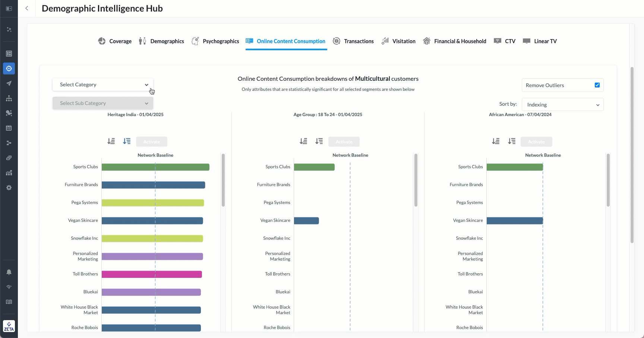The width and height of the screenshot is (644, 338).
Task: Go to the Financial & Household tab
Action: [x=455, y=41]
